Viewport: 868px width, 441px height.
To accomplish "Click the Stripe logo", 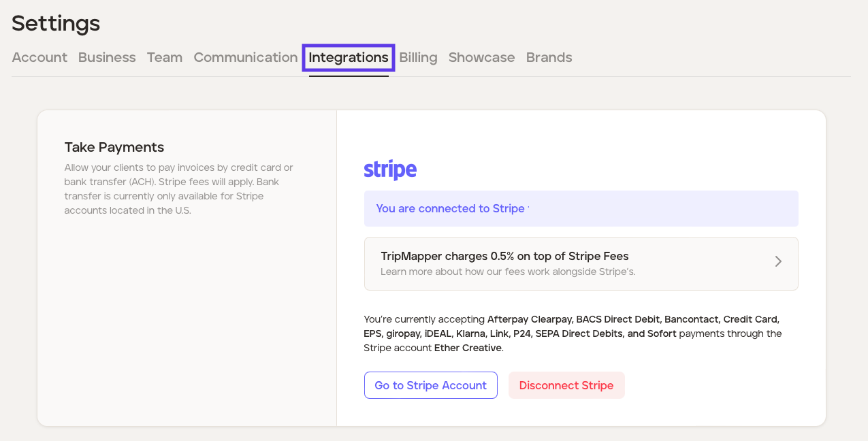I will pyautogui.click(x=390, y=169).
